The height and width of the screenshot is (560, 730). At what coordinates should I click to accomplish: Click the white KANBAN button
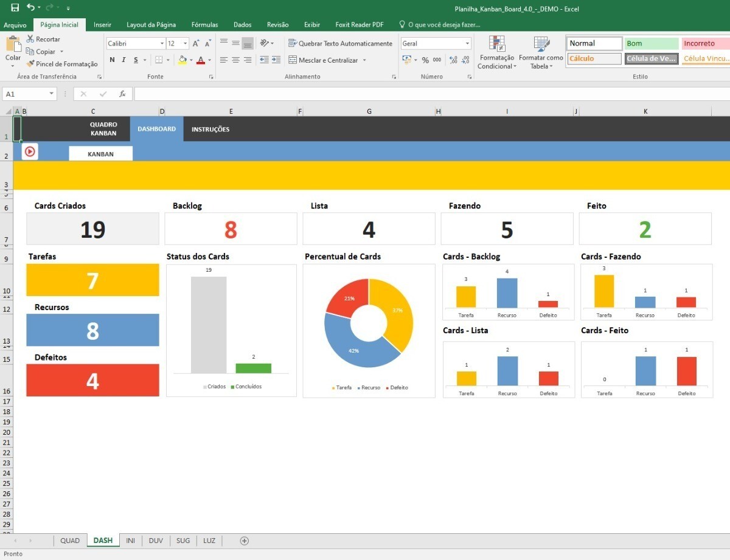click(x=100, y=154)
